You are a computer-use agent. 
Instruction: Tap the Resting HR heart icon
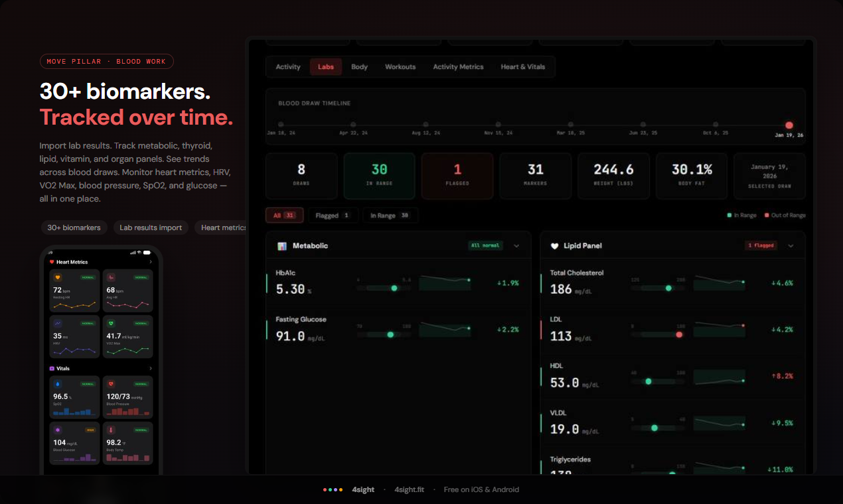(58, 277)
